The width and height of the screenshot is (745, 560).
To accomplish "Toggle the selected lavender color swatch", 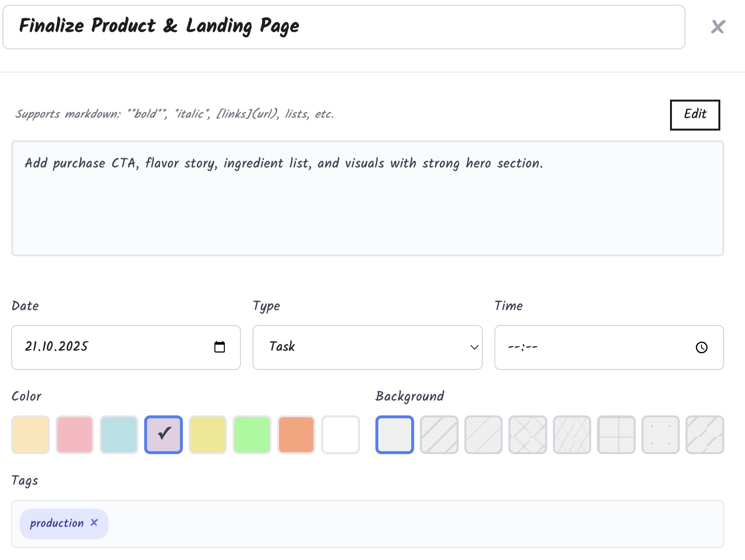I will pos(164,435).
